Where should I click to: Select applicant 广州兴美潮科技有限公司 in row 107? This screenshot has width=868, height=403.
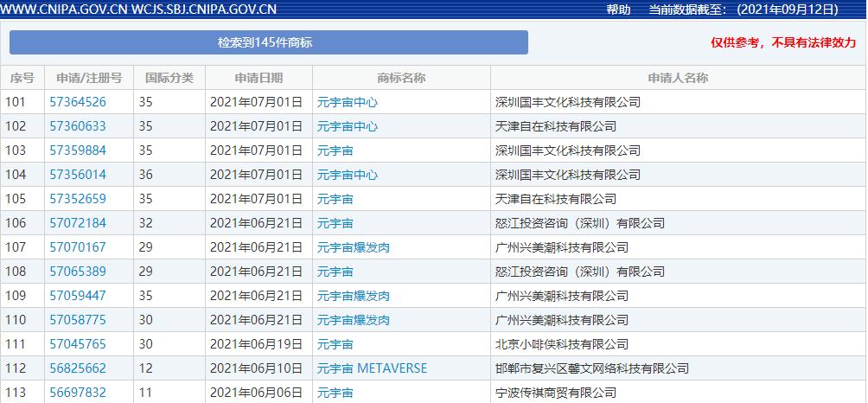click(x=562, y=247)
